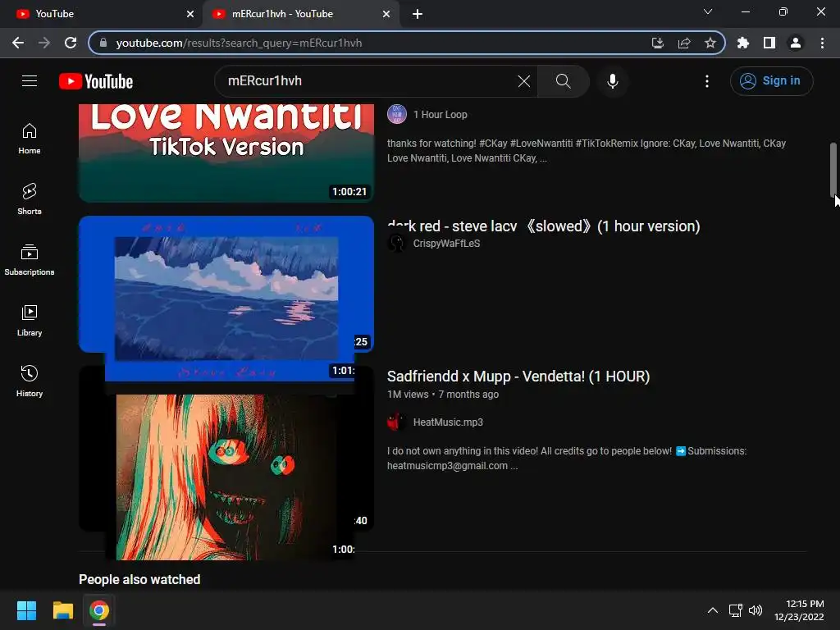Open the Sadfriendd x Mupp Vendetta thumbnail
840x630 pixels.
tap(226, 463)
